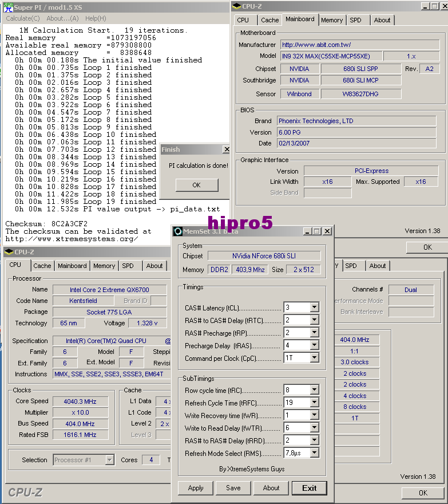Click the xtremesystems.org URL text in Super PI
The image size is (448, 504).
point(72,239)
